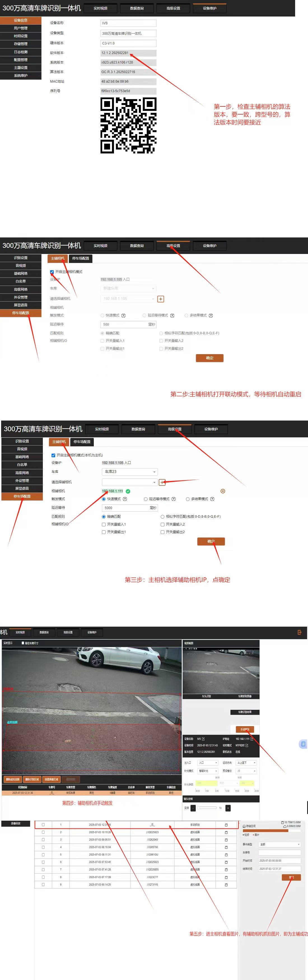Open the 录像回放 sidebar item
Viewport: 308px width, 980px height.
click(x=16, y=823)
